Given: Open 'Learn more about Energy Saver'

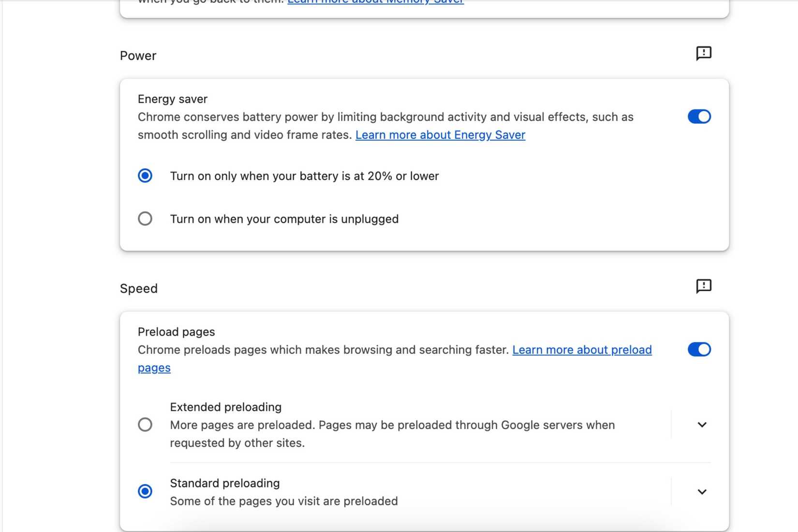Looking at the screenshot, I should [x=440, y=135].
